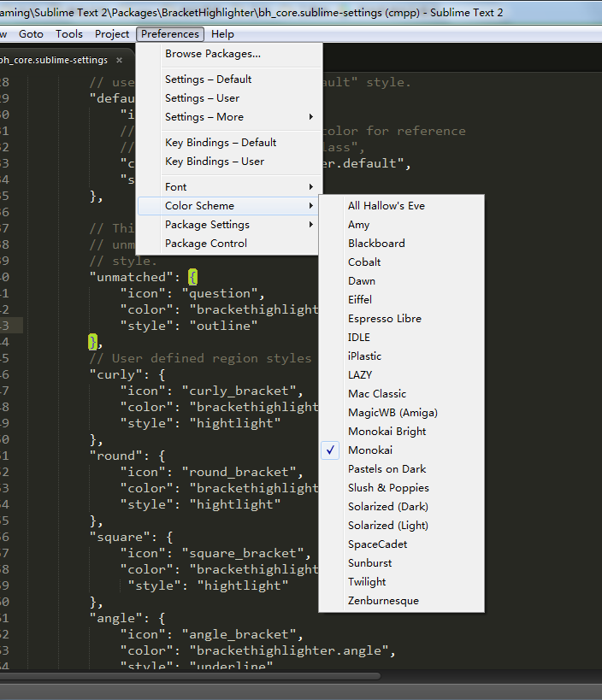Click the "square" key in editor
The width and height of the screenshot is (602, 700).
tap(120, 537)
